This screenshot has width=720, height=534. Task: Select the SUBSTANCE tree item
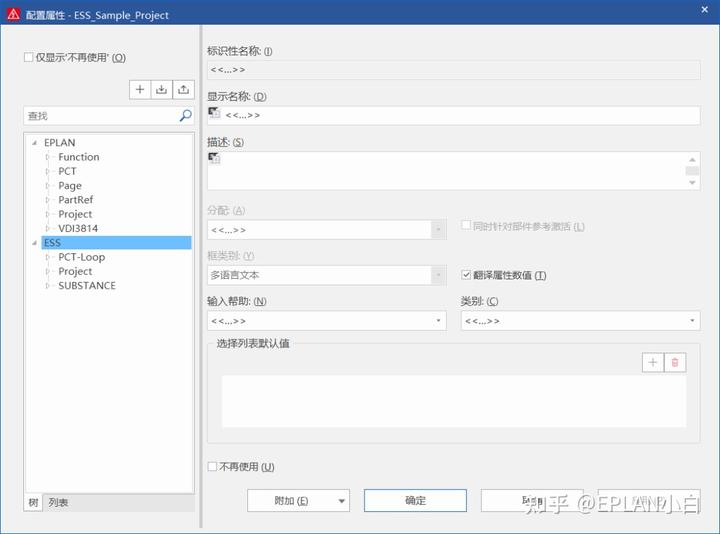tap(87, 286)
